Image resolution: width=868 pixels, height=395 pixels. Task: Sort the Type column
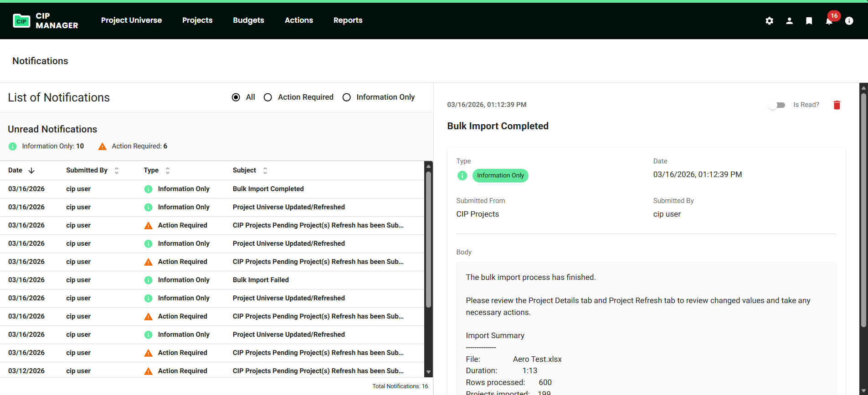pyautogui.click(x=168, y=171)
